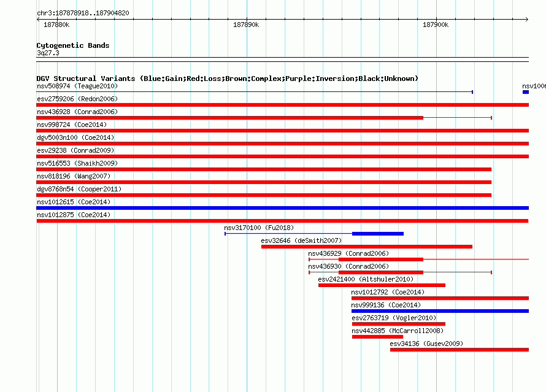546x392 pixels.
Task: Select variant label dgv8768n54 (Cooper2011)
Action: [x=79, y=189]
